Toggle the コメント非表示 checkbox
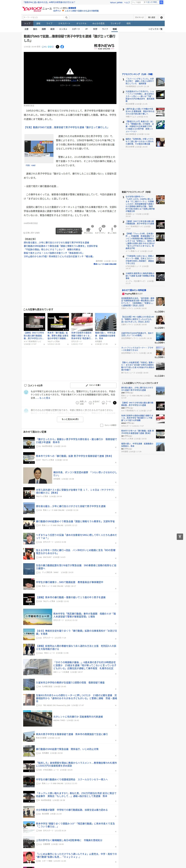Screen dimensions: 186x868 coord(102,425)
